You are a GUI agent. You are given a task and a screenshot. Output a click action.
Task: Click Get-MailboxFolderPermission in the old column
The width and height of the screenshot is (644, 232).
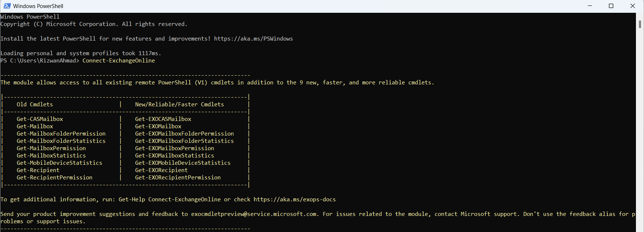61,134
